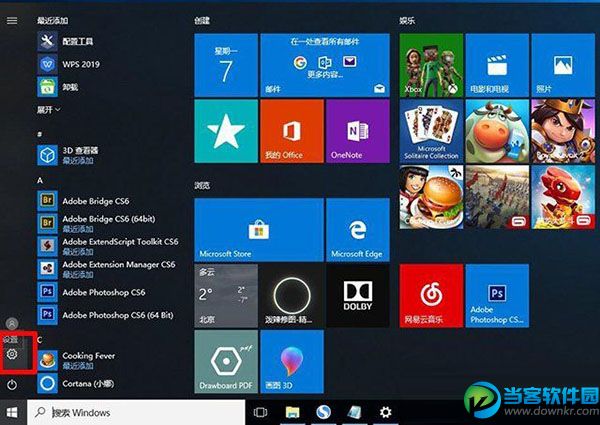Click the Power button icon
The height and width of the screenshot is (425, 600).
click(x=12, y=384)
